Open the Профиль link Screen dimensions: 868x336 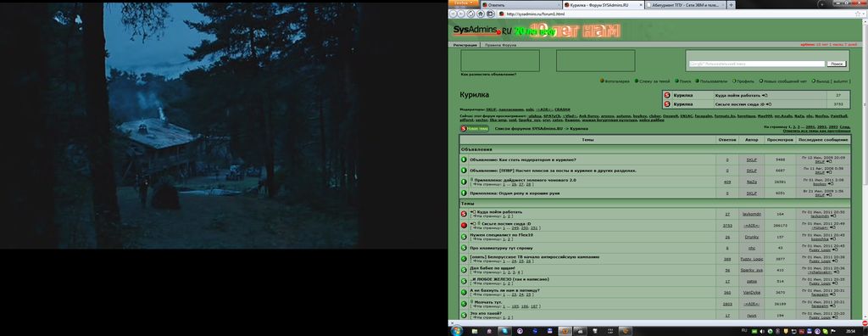point(745,81)
